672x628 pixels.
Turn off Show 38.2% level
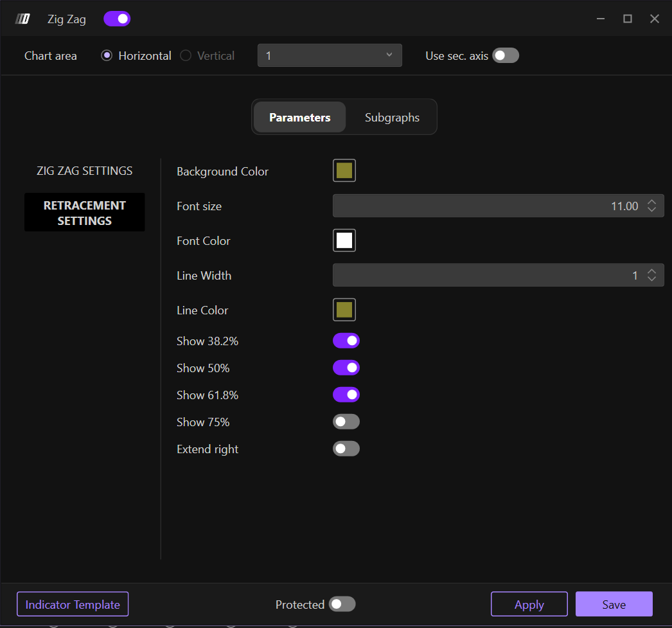click(346, 341)
